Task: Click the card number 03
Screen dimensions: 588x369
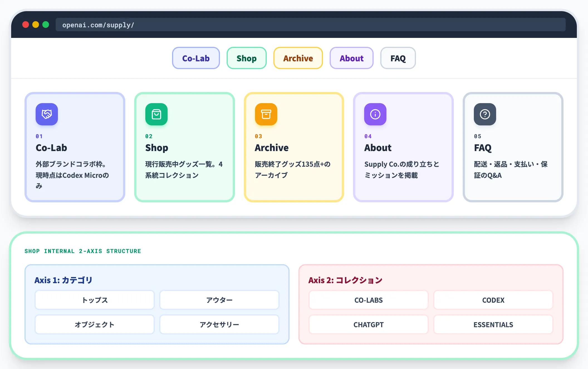Action: coord(259,136)
